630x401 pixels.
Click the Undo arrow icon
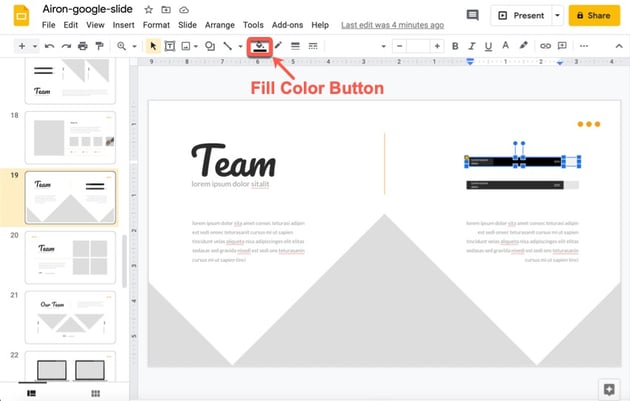point(49,46)
